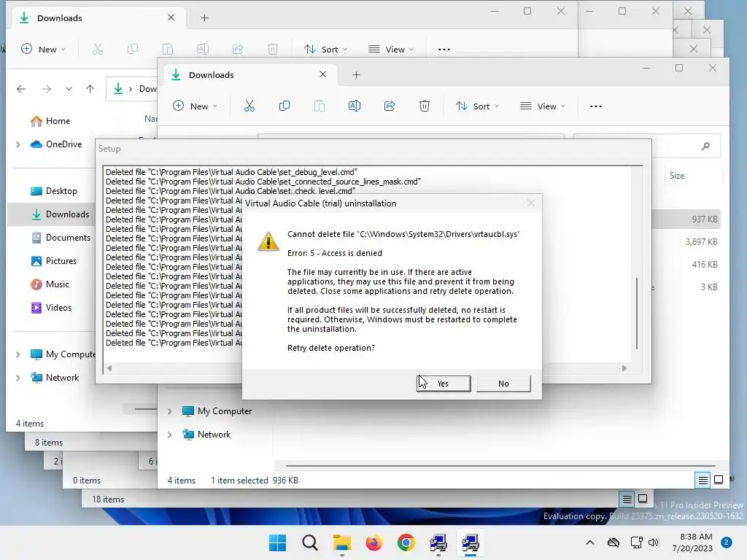
Task: Select OneDrive in back window sidebar
Action: pos(56,144)
